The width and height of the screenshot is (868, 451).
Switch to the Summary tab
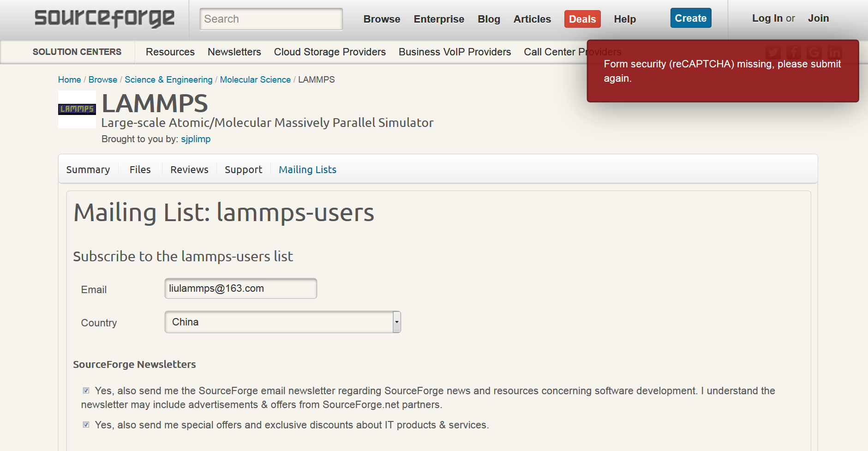tap(88, 169)
